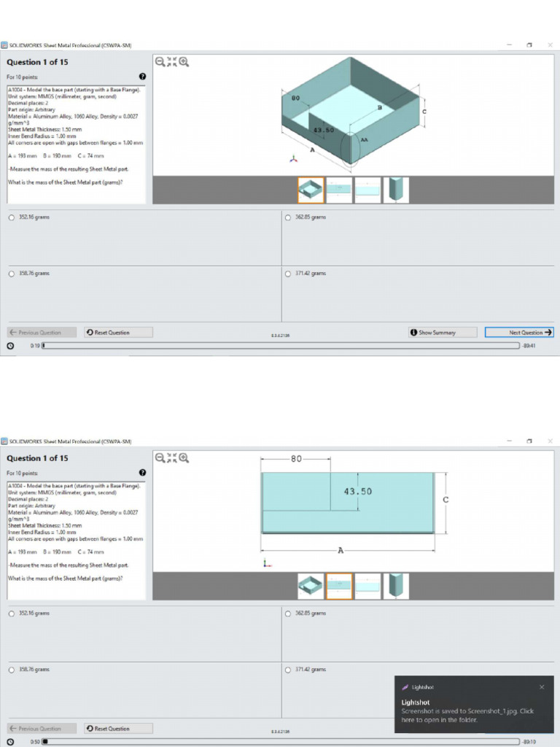560x747 pixels.
Task: Zoom in the bottom image viewer
Action: click(184, 458)
